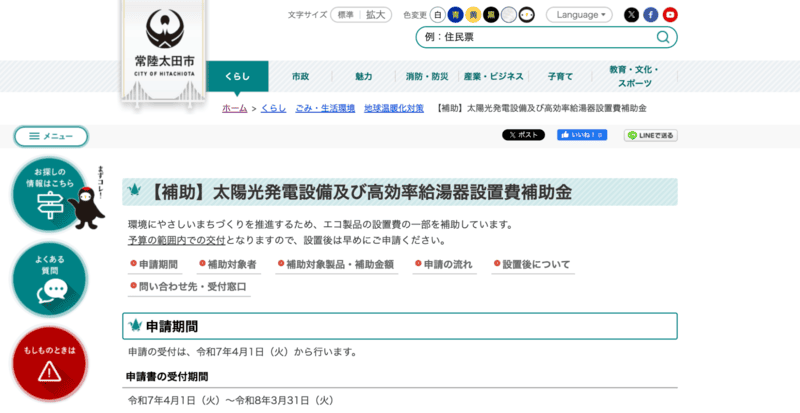Choose the pale gray color scheme circle
Image resolution: width=800 pixels, height=413 pixels.
click(x=509, y=15)
